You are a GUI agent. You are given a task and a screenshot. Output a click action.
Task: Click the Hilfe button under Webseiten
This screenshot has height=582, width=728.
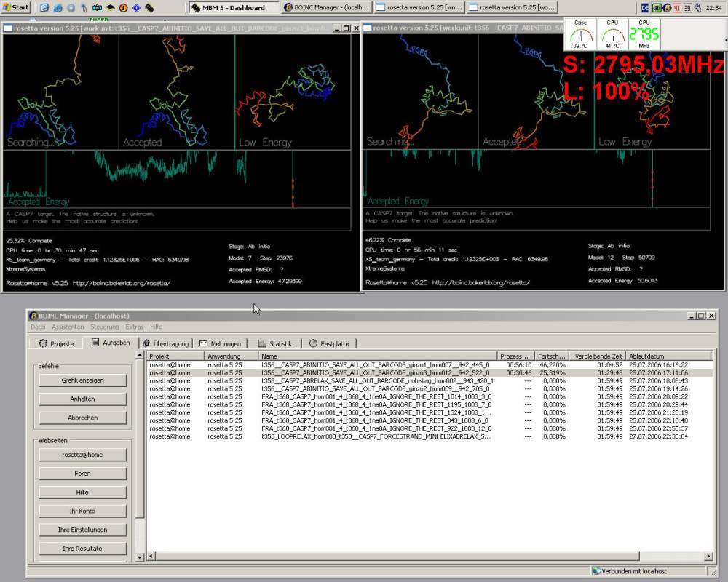click(x=83, y=492)
